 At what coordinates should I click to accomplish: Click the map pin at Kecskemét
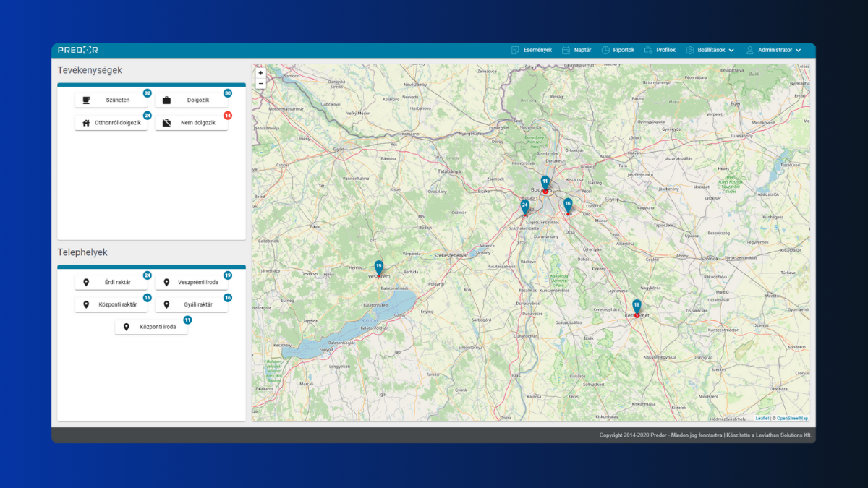coord(637,307)
